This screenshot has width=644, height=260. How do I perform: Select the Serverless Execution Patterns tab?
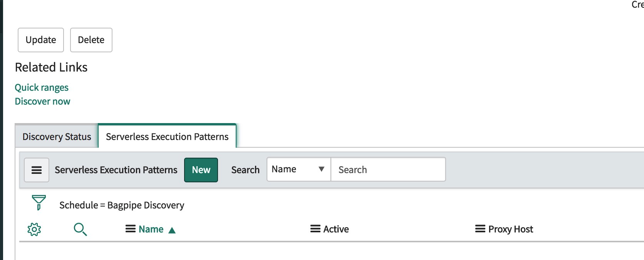click(x=167, y=137)
